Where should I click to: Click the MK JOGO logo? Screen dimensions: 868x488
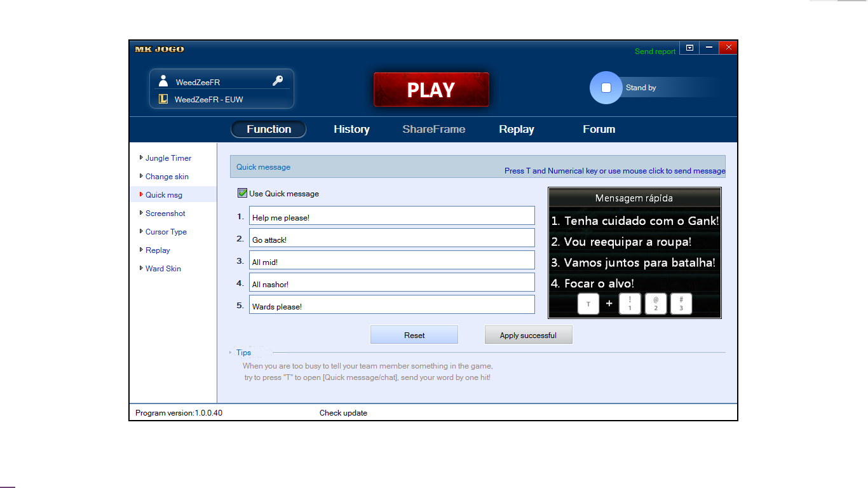(159, 49)
